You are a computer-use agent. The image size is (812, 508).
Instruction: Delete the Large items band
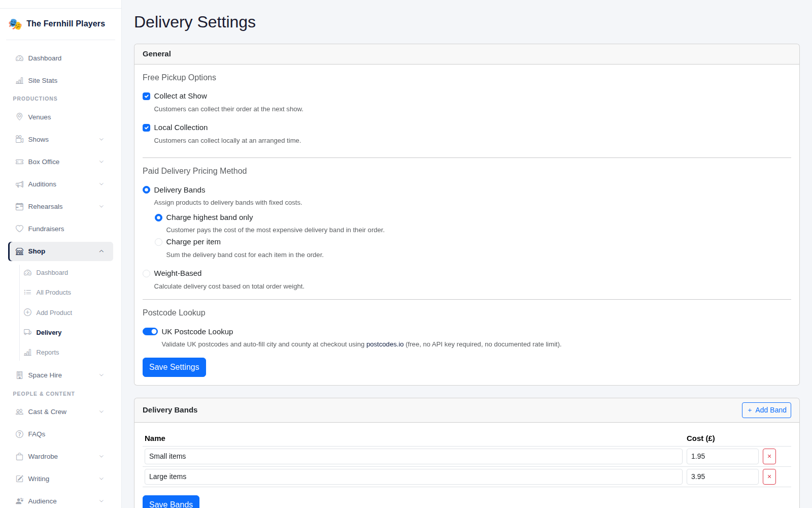point(769,477)
